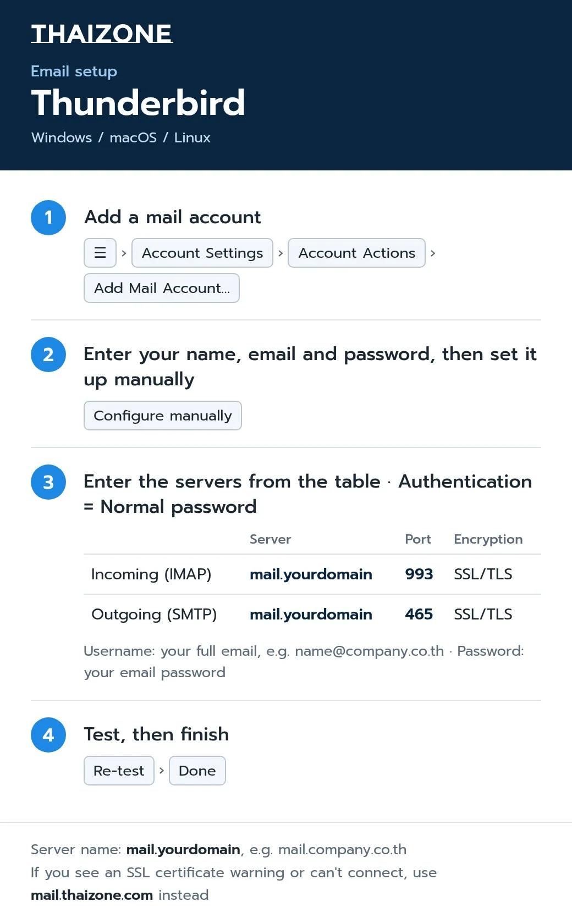This screenshot has width=572, height=924.
Task: Click the Port column header
Action: pyautogui.click(x=418, y=539)
